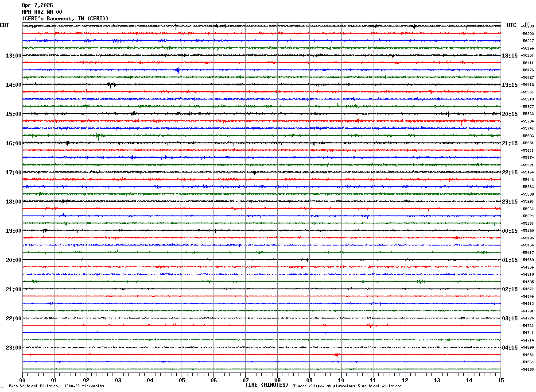Click the DC offset value '-56076'
The width and height of the screenshot is (536, 392).
click(527, 70)
